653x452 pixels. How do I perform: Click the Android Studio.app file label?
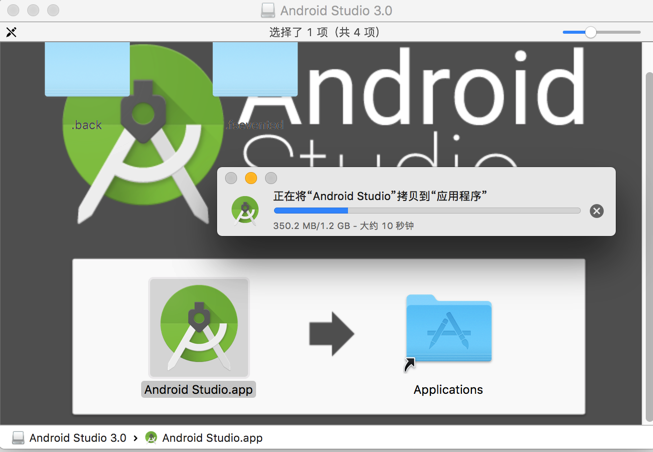pyautogui.click(x=198, y=390)
